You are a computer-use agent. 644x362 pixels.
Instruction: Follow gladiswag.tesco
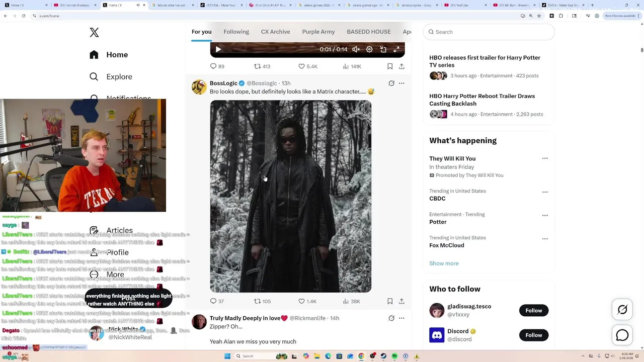(x=534, y=311)
